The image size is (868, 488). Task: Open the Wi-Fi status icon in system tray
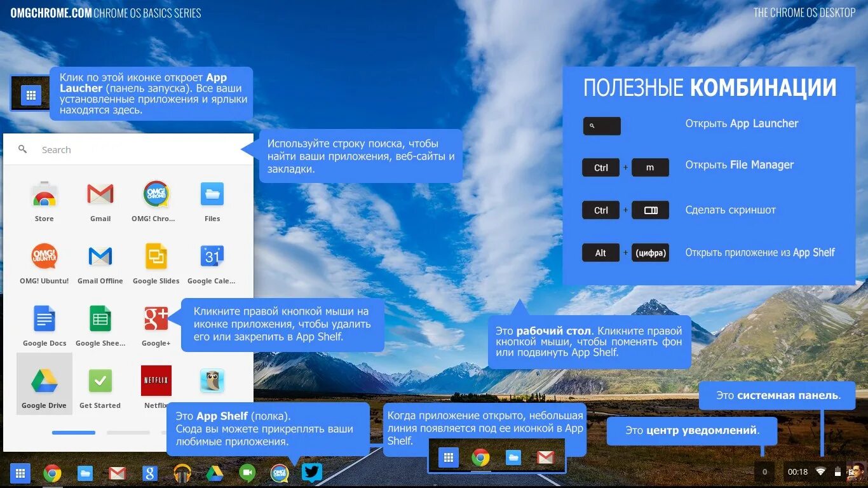tap(821, 471)
